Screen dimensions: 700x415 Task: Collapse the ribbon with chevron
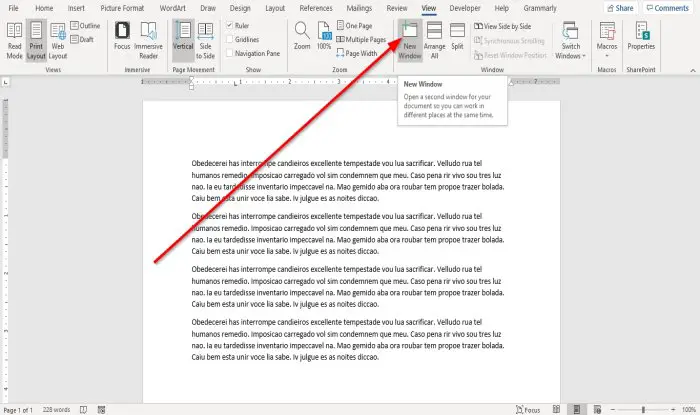[693, 71]
